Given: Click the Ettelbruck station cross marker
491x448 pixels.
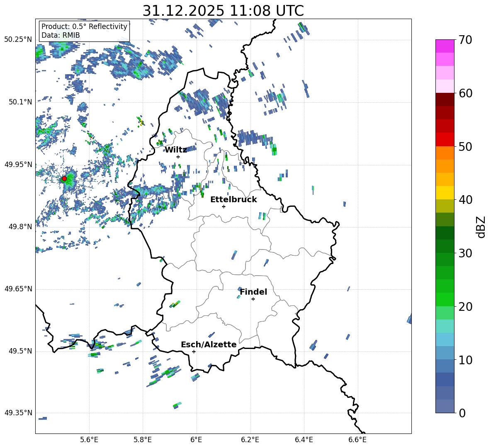Looking at the screenshot, I should pos(224,206).
